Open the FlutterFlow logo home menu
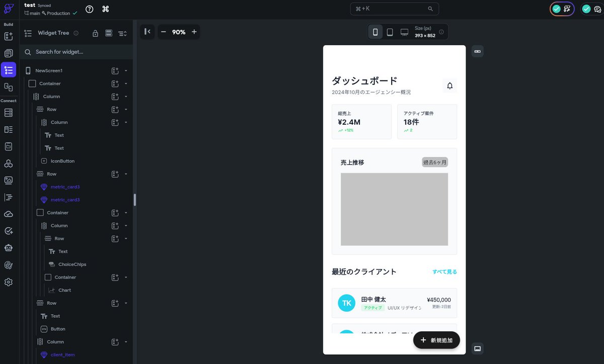The height and width of the screenshot is (364, 604). (x=9, y=9)
